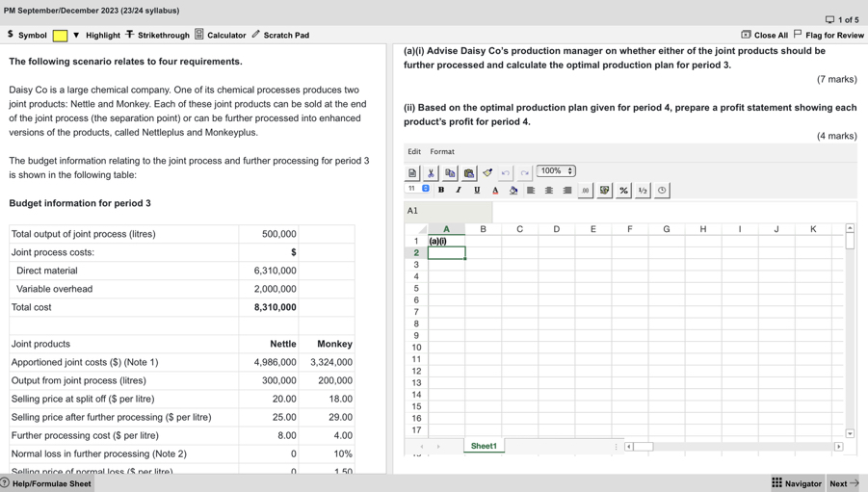868x492 pixels.
Task: Click the fill color bucket icon
Action: 513,191
